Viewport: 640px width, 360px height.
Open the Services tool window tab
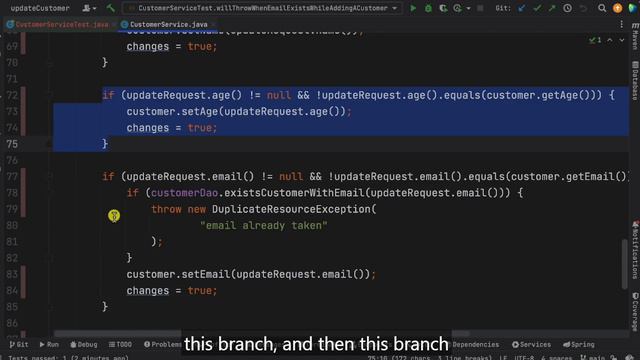click(x=531, y=344)
